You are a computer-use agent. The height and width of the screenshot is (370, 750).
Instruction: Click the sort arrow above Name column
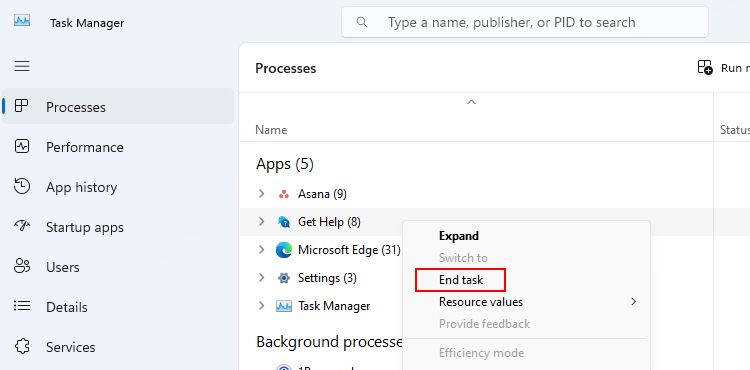tap(471, 102)
